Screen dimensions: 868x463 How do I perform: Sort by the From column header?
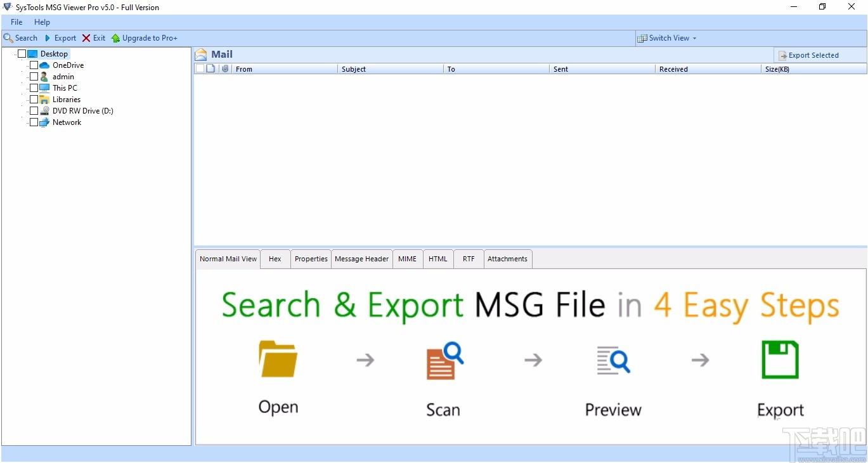point(285,69)
